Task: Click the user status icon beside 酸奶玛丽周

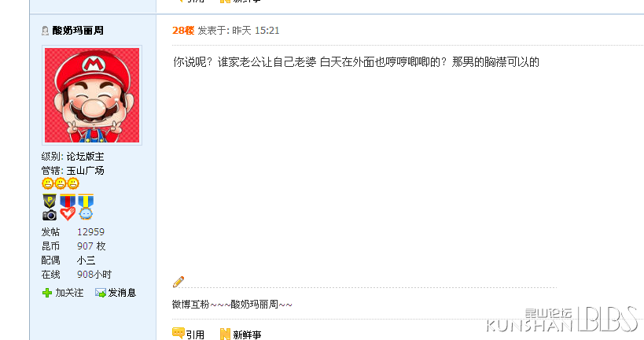Action: pos(45,31)
